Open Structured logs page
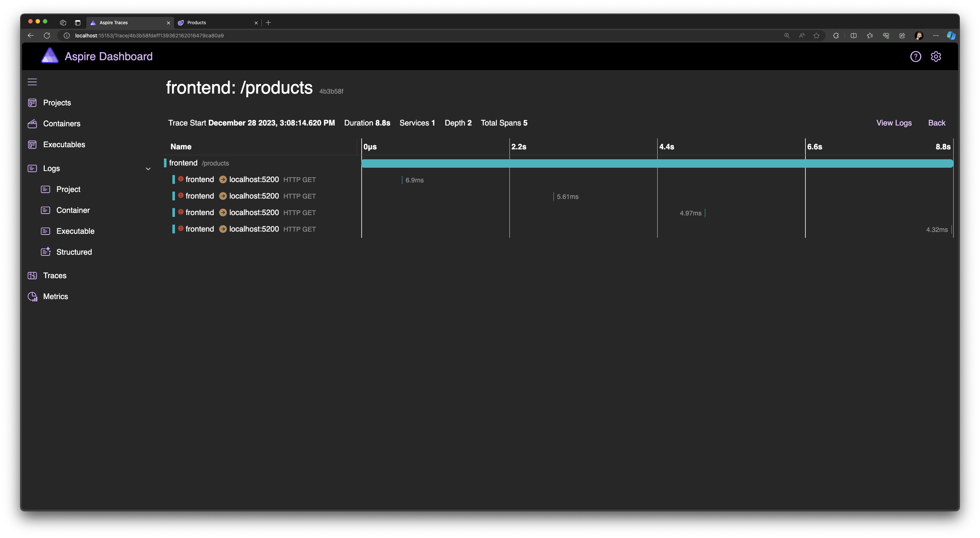This screenshot has width=980, height=538. pos(74,252)
